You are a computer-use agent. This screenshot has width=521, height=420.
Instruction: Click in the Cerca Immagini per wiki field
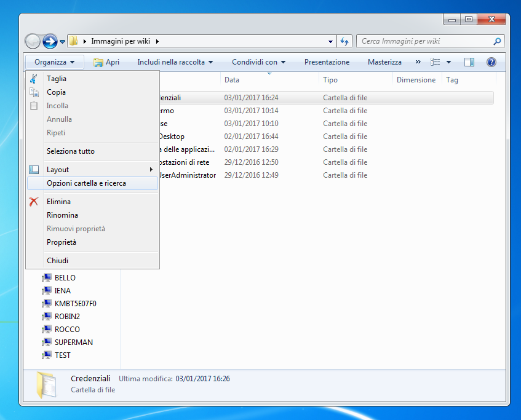click(424, 41)
